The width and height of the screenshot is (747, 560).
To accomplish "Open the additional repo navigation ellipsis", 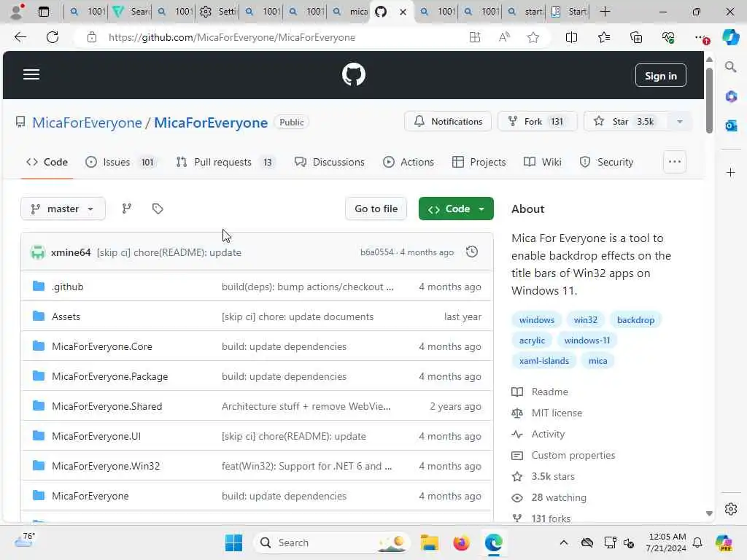I will pos(675,162).
